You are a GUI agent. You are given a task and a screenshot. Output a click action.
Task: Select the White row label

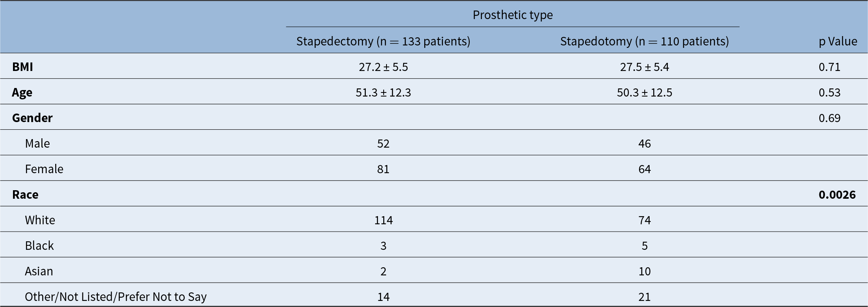click(40, 220)
